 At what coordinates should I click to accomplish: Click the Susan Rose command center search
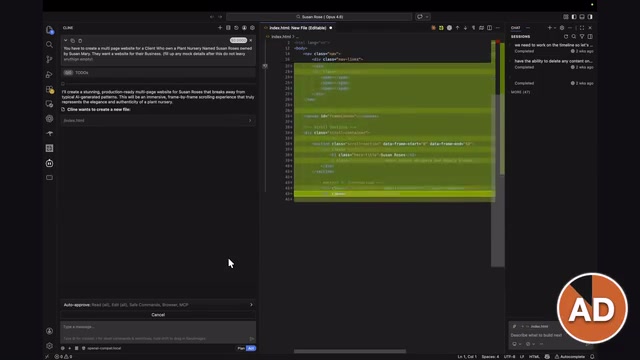[319, 17]
